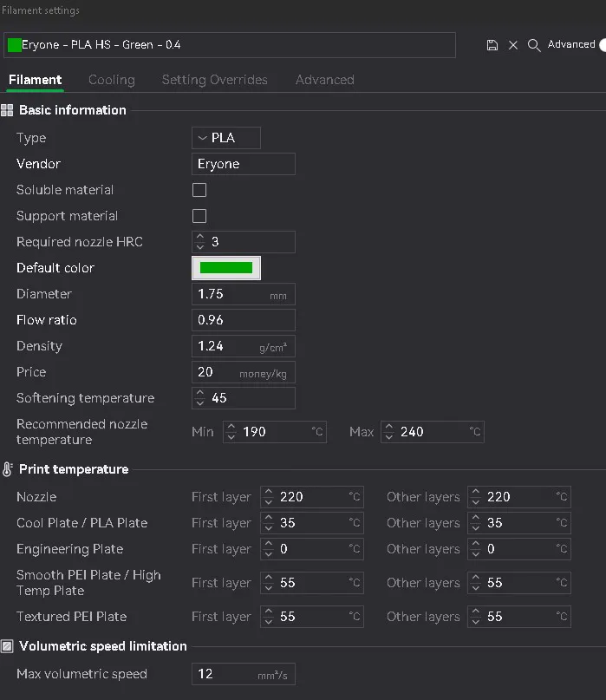Screen dimensions: 606x700
Task: Switch to the Cooling tab
Action: point(112,80)
